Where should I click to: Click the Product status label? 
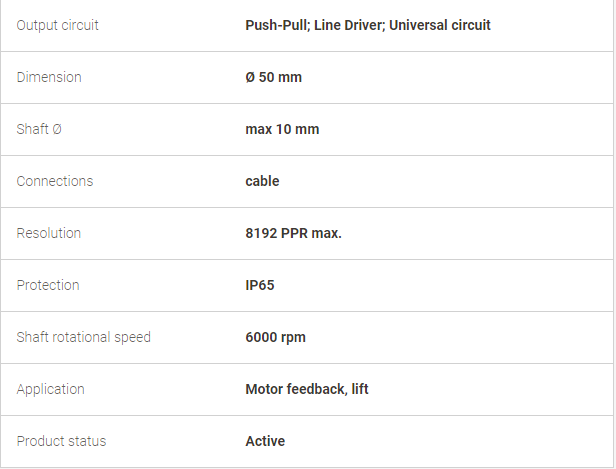click(61, 441)
